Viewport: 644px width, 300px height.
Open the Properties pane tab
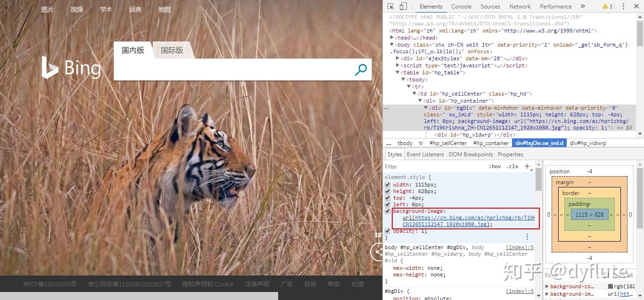[511, 154]
